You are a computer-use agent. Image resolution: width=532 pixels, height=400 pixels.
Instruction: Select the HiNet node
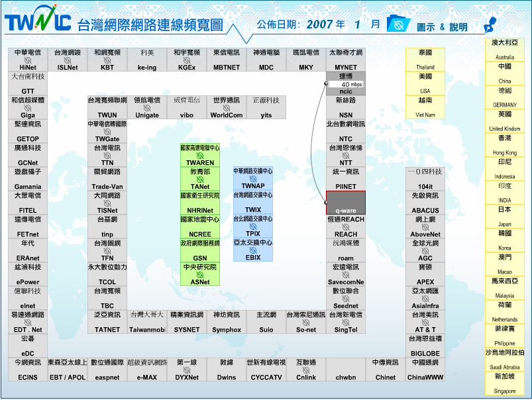coord(28,60)
